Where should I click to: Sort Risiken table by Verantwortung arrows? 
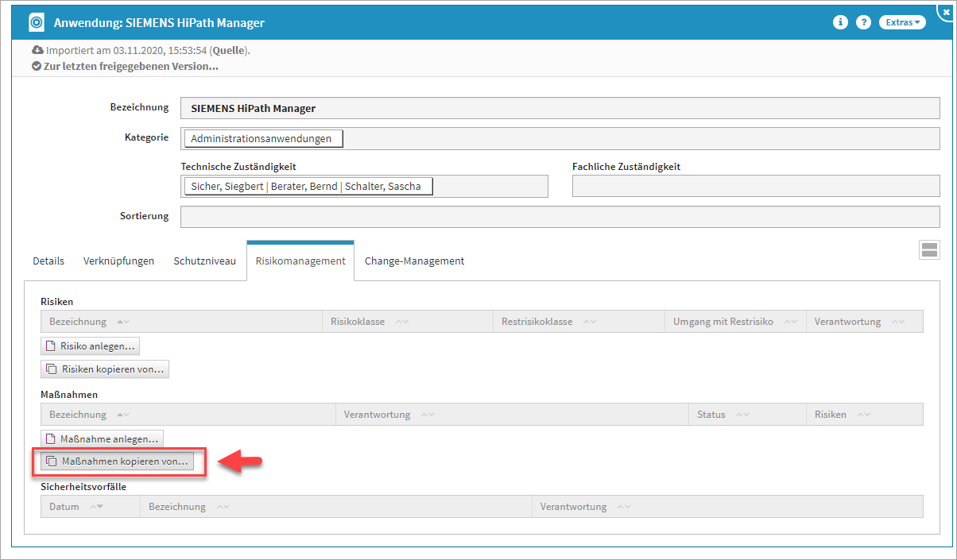click(x=898, y=322)
